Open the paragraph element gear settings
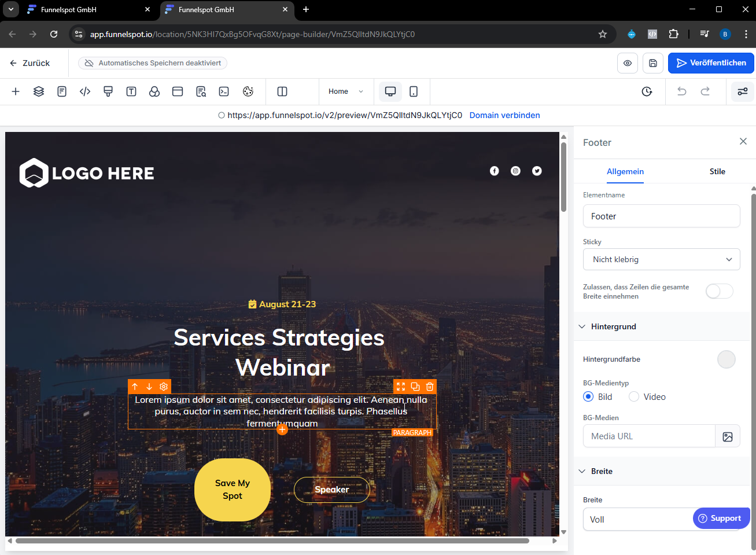 click(x=164, y=387)
